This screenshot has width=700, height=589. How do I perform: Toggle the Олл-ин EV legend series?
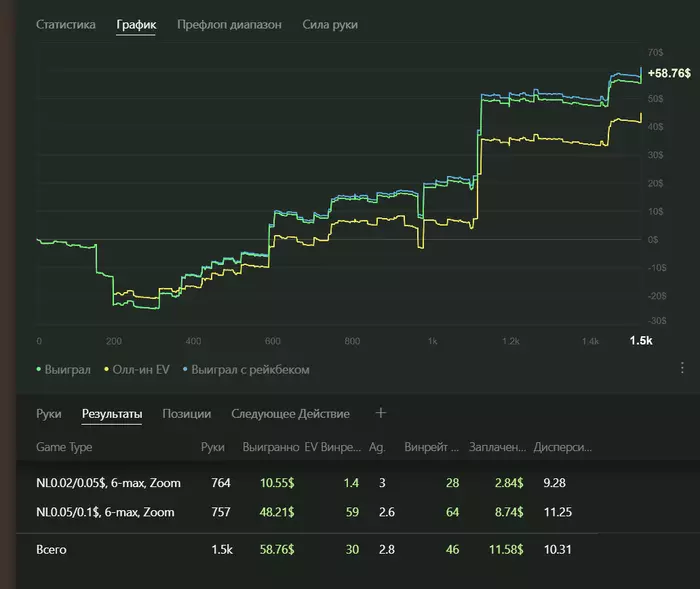(137, 370)
